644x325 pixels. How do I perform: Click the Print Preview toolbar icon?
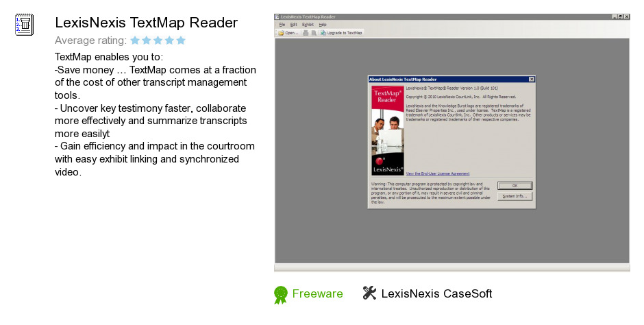pos(314,33)
